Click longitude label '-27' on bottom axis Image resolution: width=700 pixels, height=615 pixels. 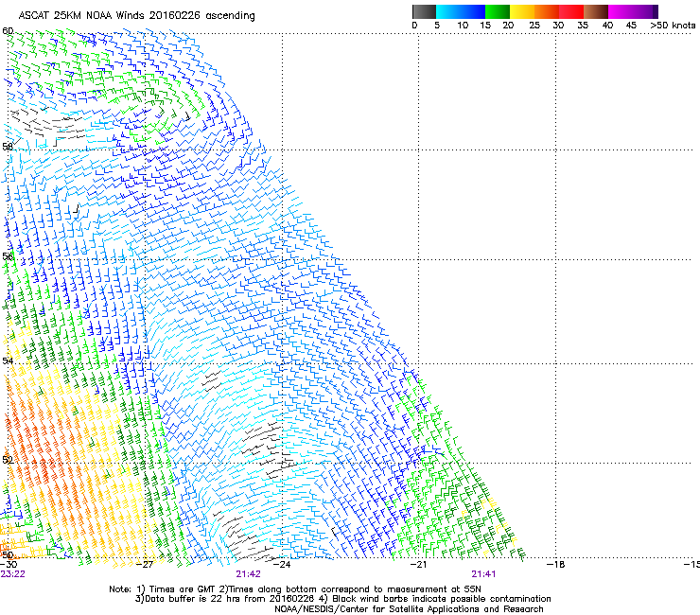[x=146, y=565]
